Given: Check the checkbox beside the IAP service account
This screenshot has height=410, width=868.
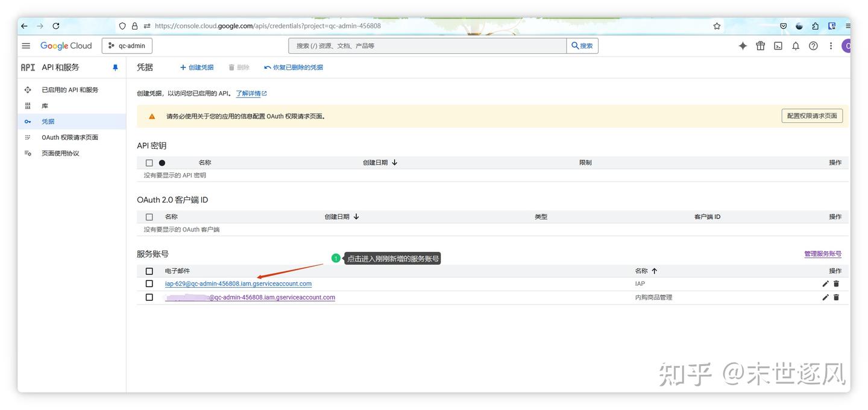Looking at the screenshot, I should click(x=149, y=283).
